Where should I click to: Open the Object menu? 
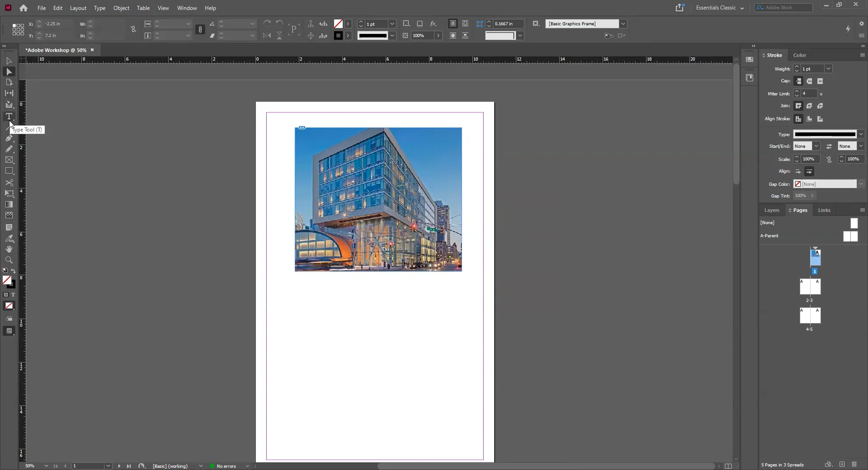coord(121,8)
